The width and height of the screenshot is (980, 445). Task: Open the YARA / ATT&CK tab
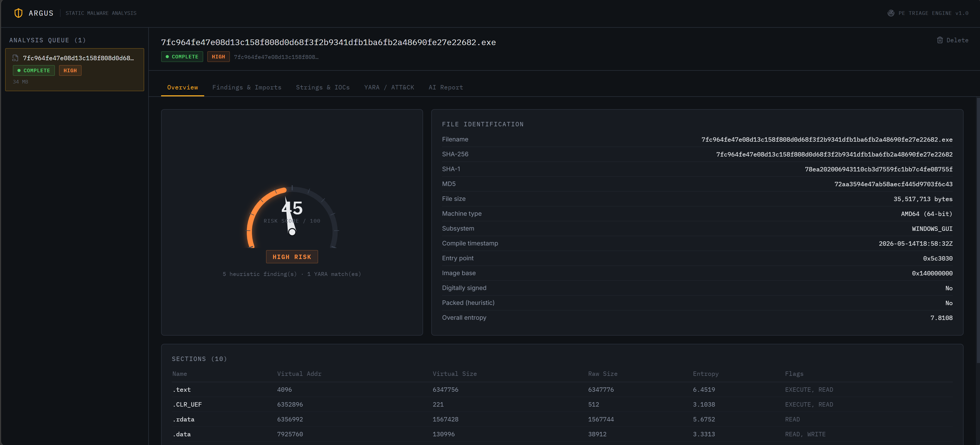tap(389, 87)
